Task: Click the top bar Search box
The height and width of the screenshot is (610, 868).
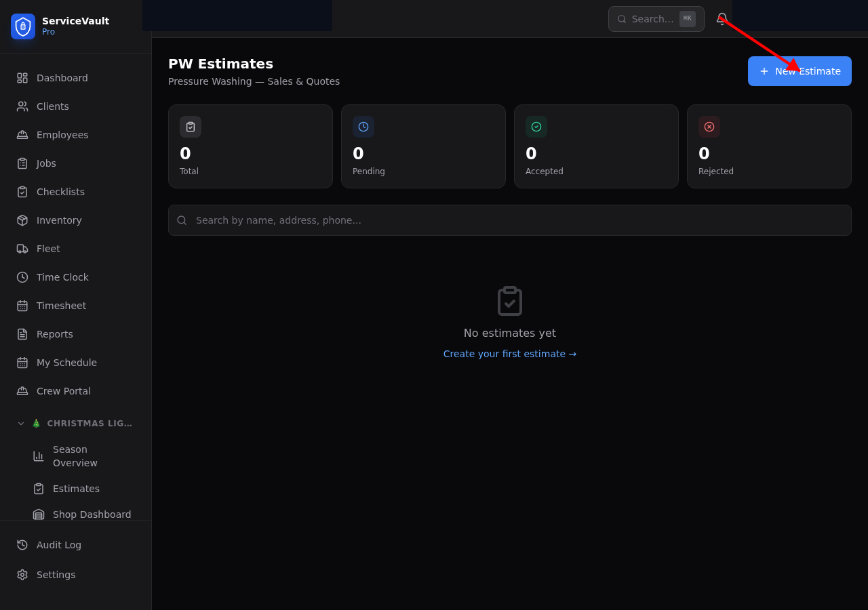Action: tap(652, 19)
